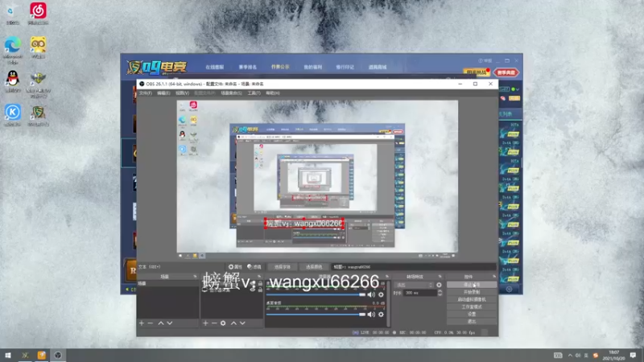Open 文件(F) menu in OBS
This screenshot has width=644, height=362.
(146, 93)
